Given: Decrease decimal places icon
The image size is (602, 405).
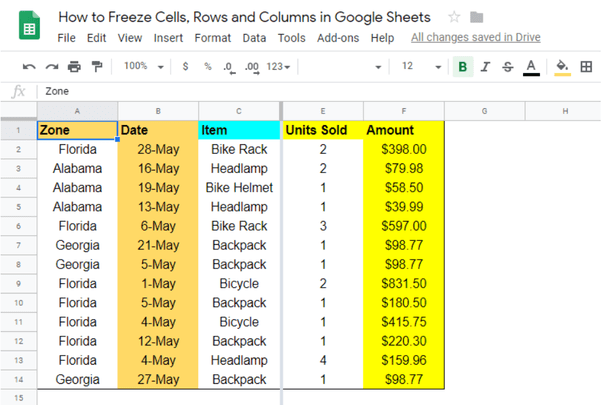Looking at the screenshot, I should pyautogui.click(x=229, y=68).
